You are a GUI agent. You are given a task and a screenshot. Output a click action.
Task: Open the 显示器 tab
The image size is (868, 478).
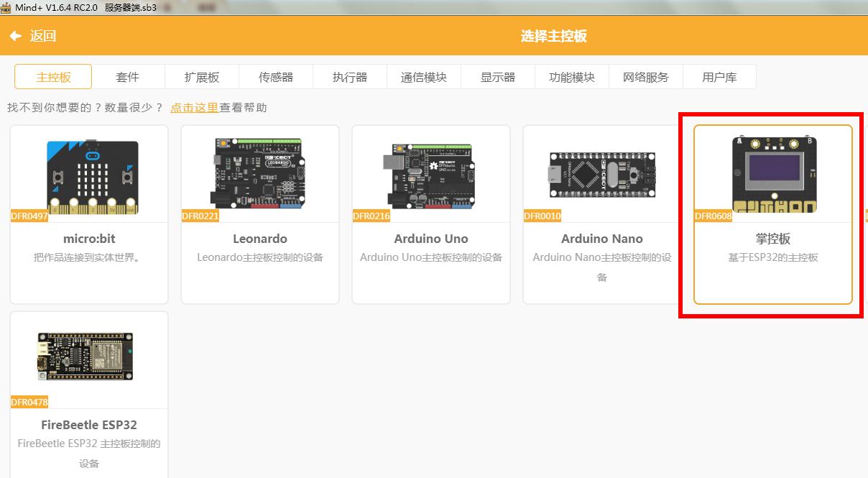498,77
